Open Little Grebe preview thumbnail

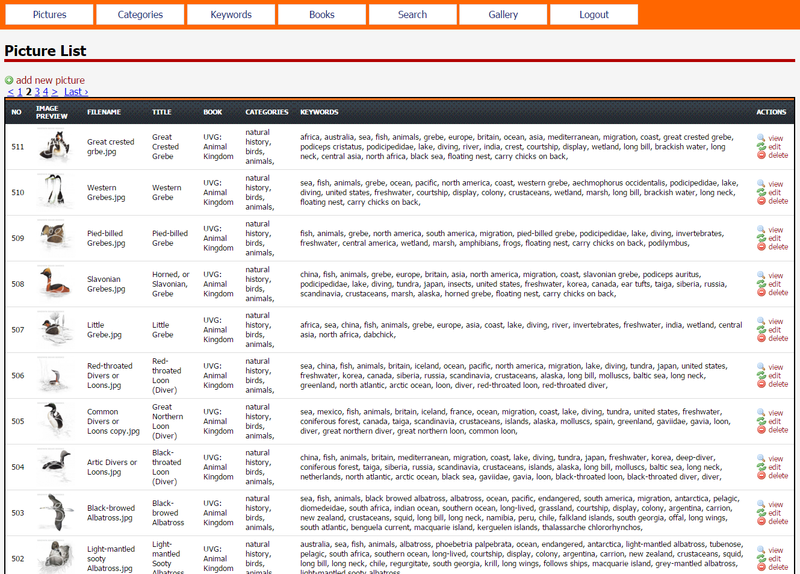coord(55,330)
